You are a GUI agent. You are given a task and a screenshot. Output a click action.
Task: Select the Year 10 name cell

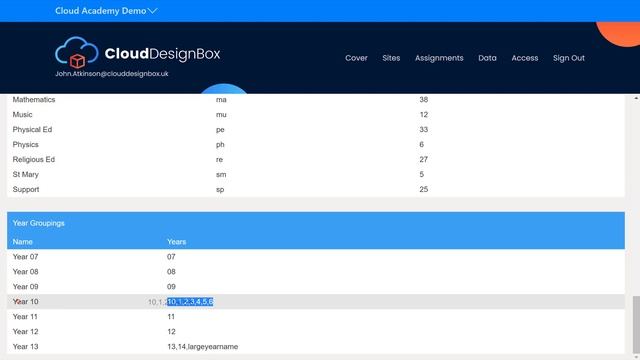[x=25, y=302]
